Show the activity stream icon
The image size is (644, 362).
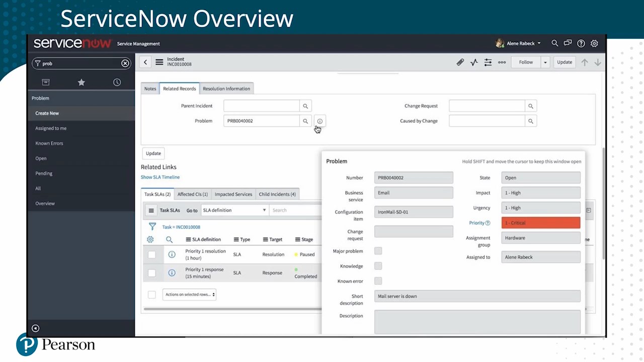point(474,62)
